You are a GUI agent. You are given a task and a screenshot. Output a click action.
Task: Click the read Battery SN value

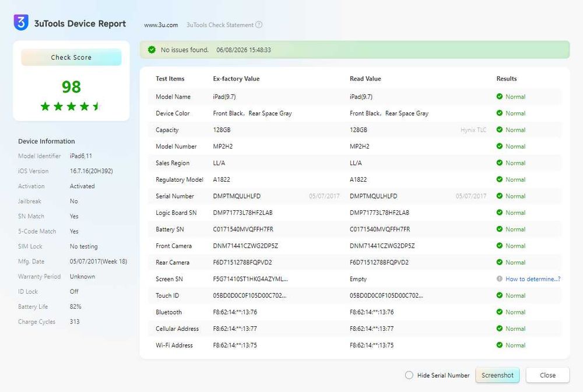pos(380,229)
